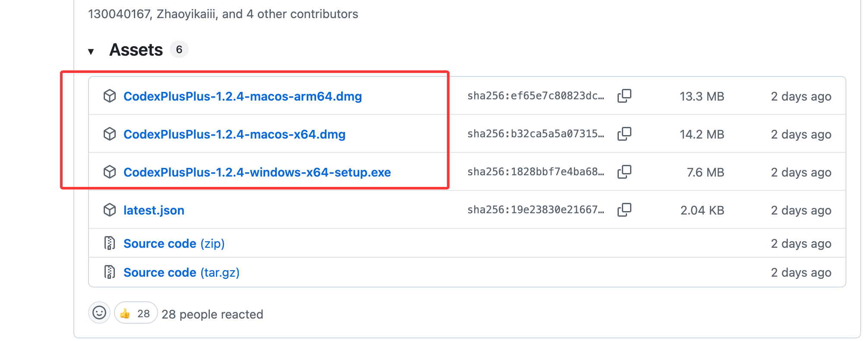Copy sha256 hash for macos-arm64 dmg
Image resolution: width=868 pixels, height=341 pixels.
624,96
